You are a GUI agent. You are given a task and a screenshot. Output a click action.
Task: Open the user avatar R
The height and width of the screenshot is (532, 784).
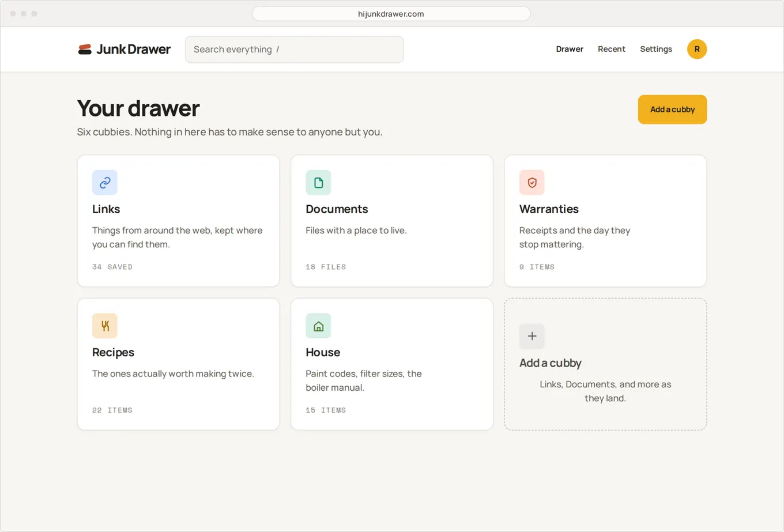[x=696, y=49]
